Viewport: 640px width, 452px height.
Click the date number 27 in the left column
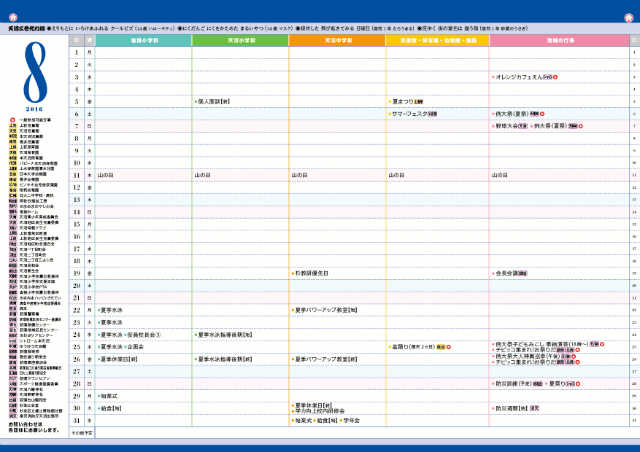[x=76, y=371]
